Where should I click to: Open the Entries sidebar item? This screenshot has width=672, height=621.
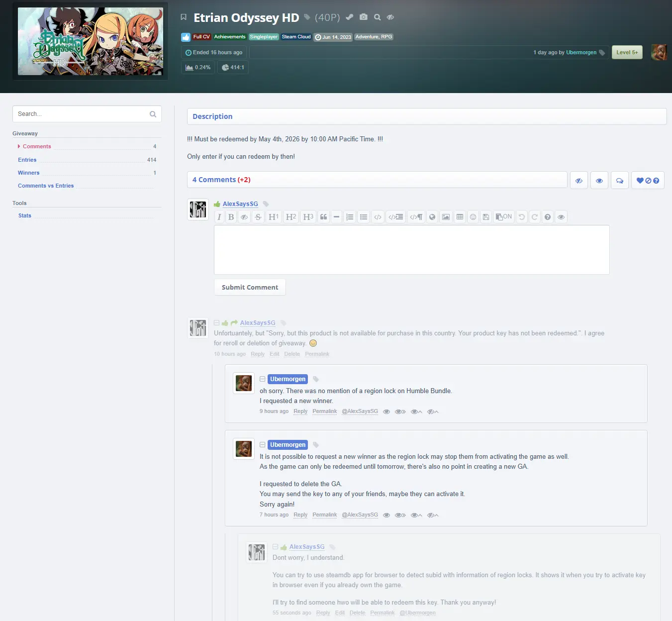click(27, 160)
